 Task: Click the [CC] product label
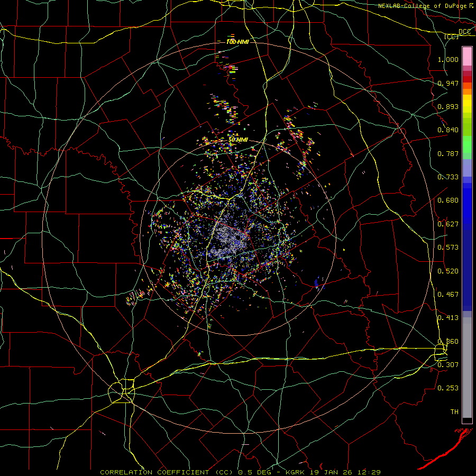[x=451, y=36]
